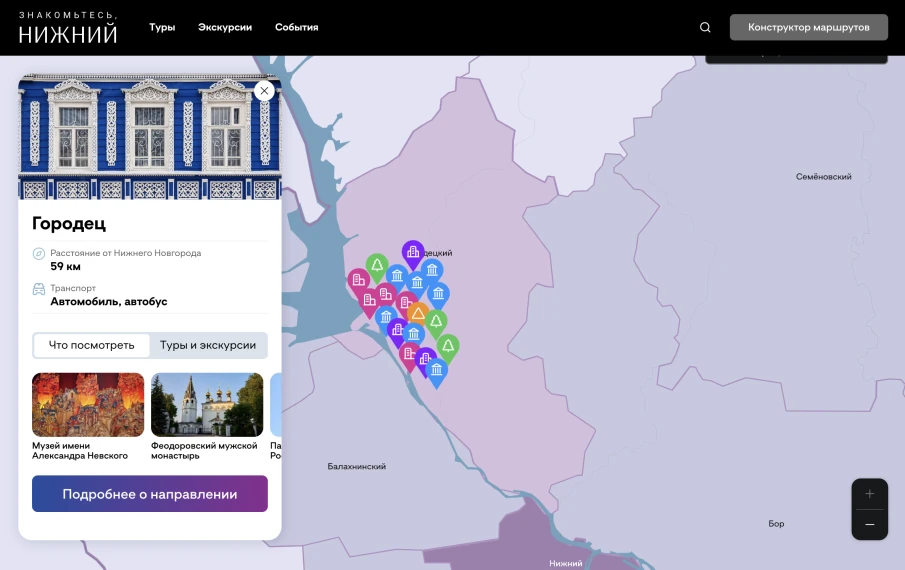Pick the upper-left green tree marker
The height and width of the screenshot is (570, 905).
[376, 265]
